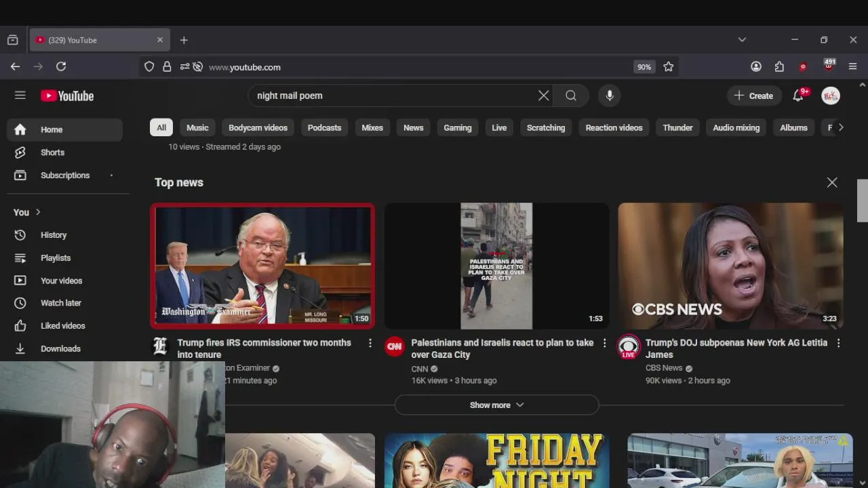
Task: Open a new browser tab
Action: point(184,40)
